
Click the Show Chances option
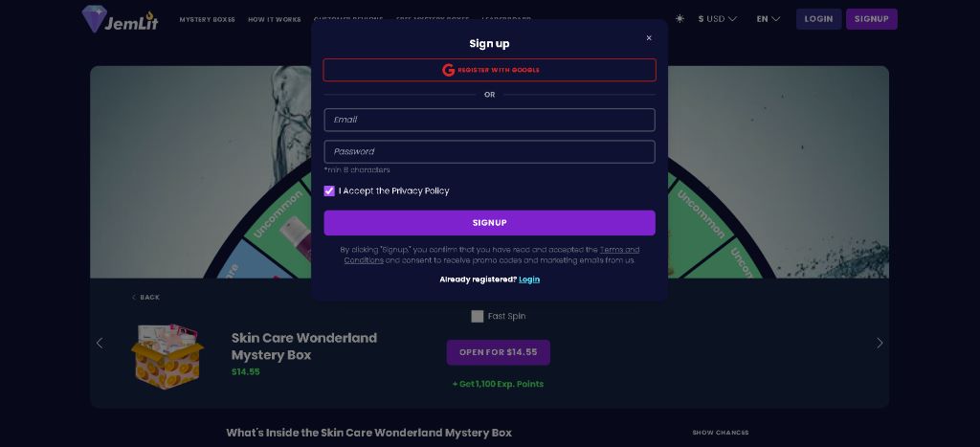coord(720,433)
